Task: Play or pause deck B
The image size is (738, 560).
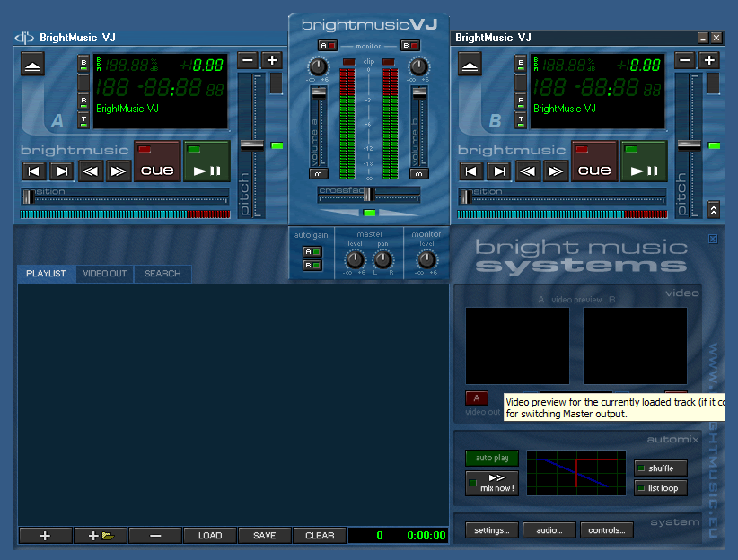Action: 645,161
